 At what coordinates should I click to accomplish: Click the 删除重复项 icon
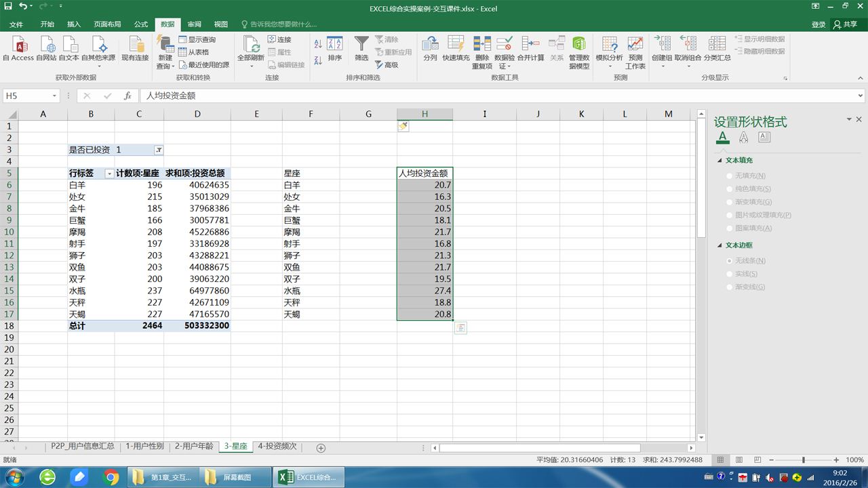pos(482,44)
